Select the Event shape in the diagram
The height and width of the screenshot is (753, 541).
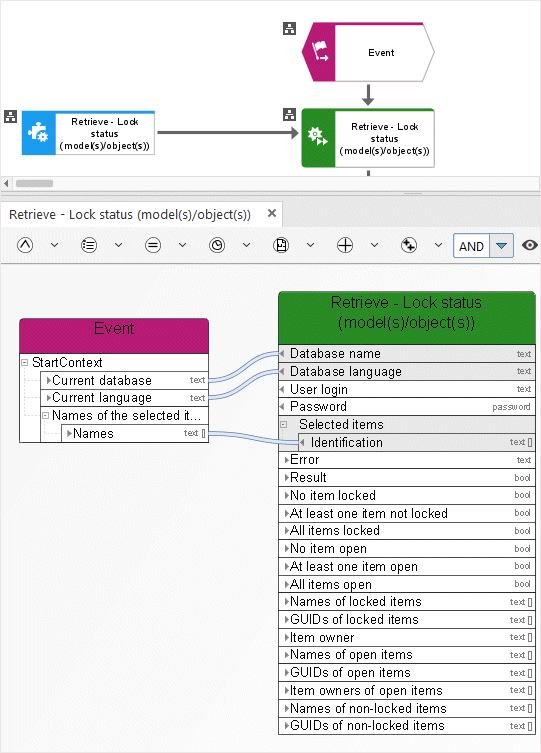click(368, 52)
